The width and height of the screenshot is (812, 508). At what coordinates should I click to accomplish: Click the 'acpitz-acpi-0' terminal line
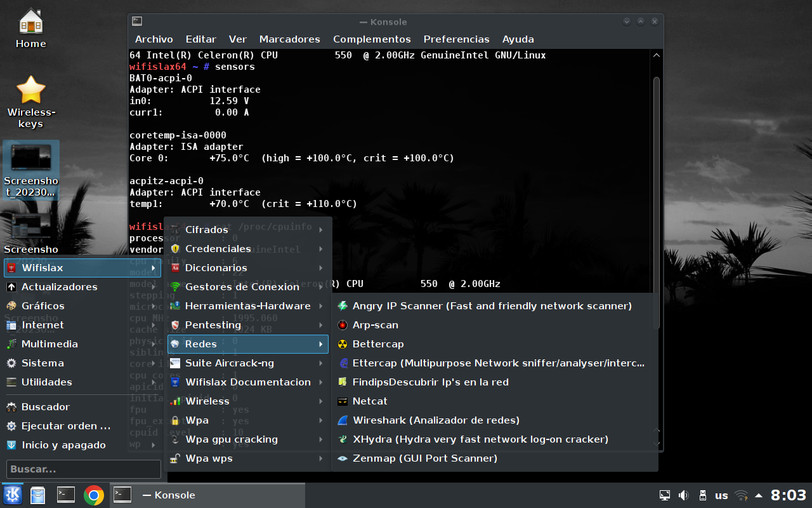[x=166, y=181]
